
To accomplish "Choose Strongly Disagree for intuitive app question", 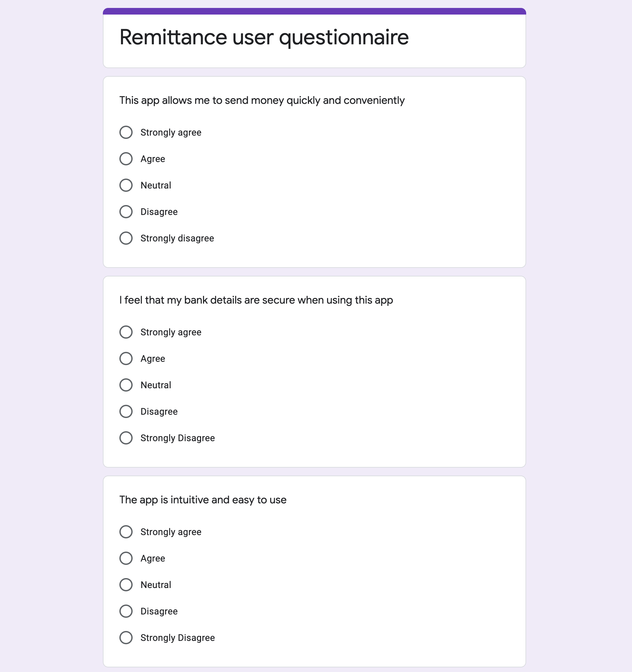I will [126, 638].
